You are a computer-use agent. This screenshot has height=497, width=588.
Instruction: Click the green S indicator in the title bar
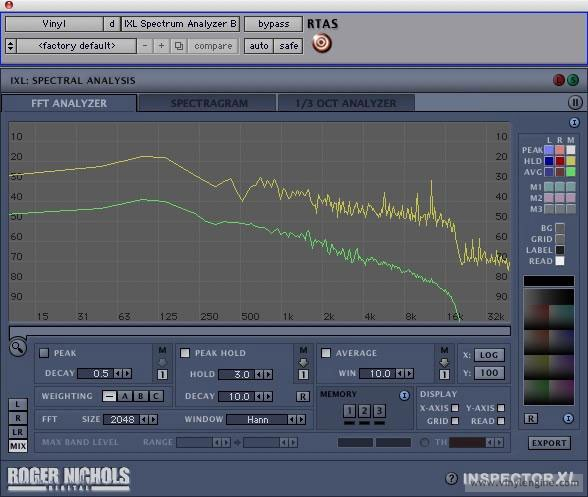(x=573, y=80)
